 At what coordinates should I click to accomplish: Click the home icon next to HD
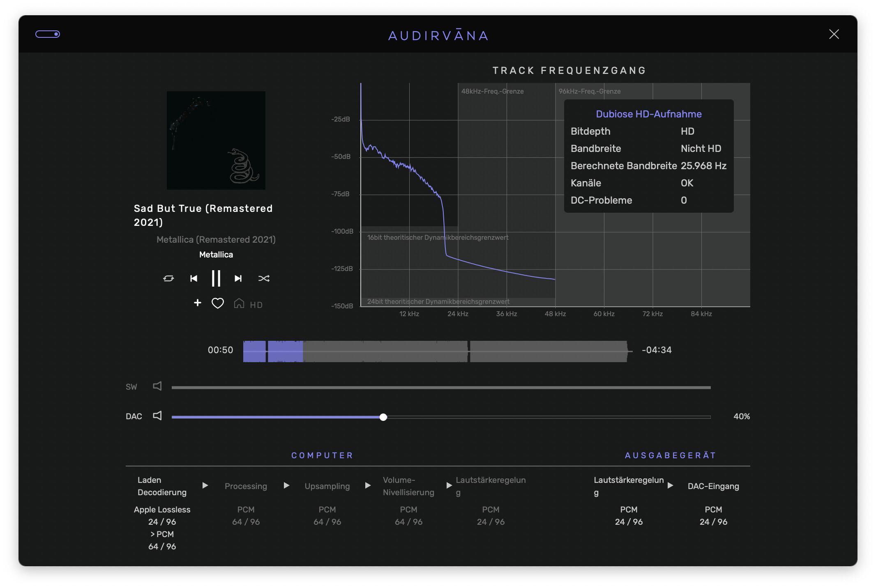239,303
